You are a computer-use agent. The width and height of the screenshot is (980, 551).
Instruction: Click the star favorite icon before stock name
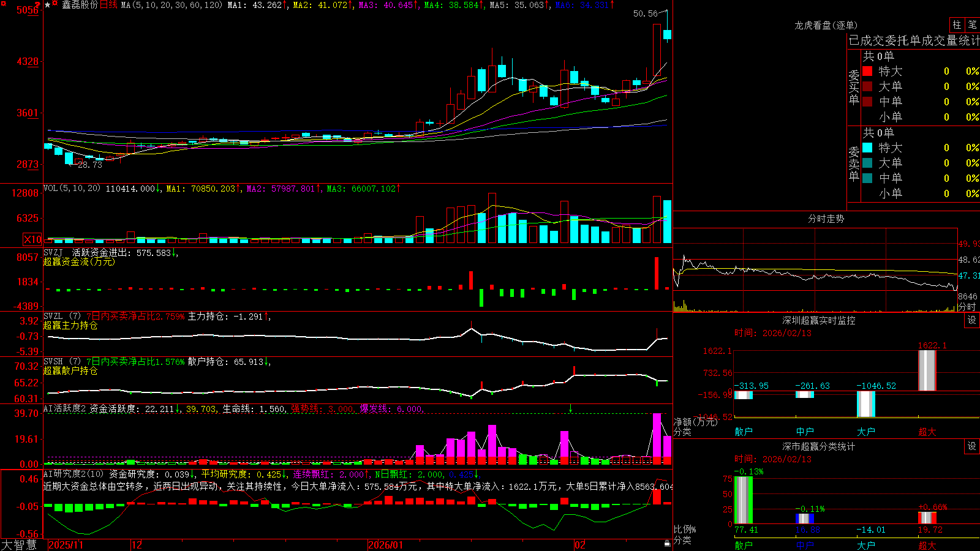[48, 5]
